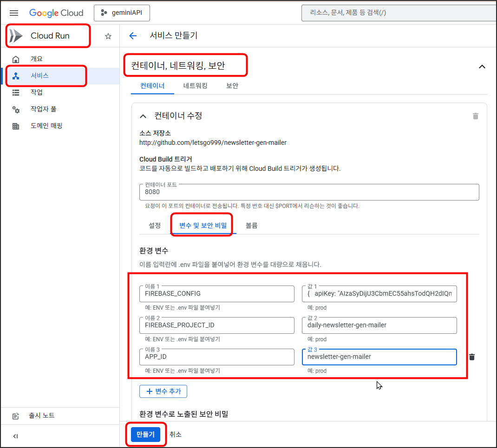The image size is (497, 448).
Task: Switch to the 네트워킹 tab
Action: 195,86
